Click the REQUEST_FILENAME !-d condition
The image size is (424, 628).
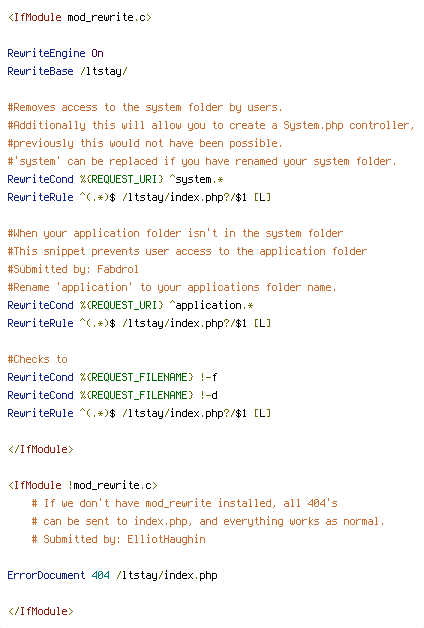click(x=113, y=395)
